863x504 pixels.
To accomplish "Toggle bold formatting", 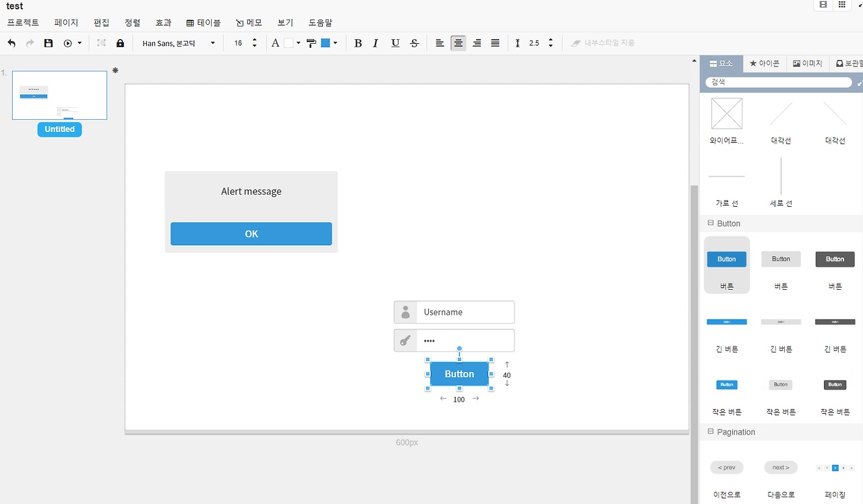I will click(x=358, y=43).
